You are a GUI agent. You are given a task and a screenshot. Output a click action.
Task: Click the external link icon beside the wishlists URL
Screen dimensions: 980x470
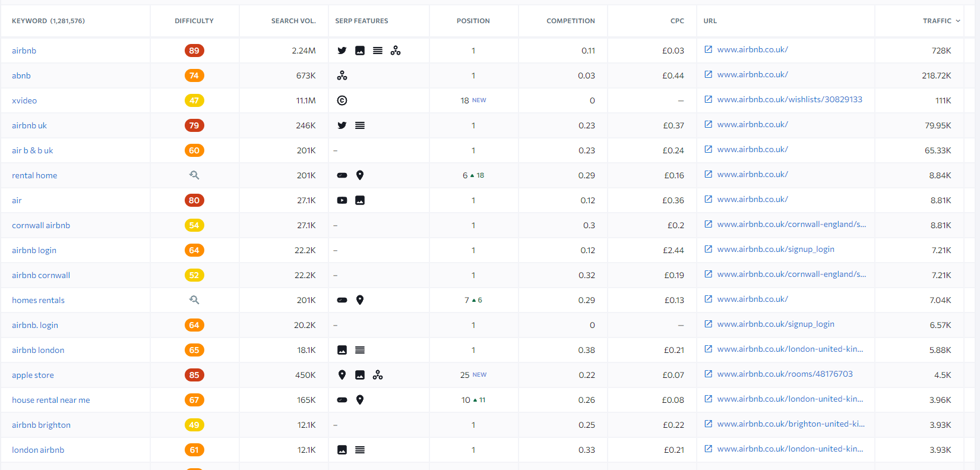[x=709, y=99]
